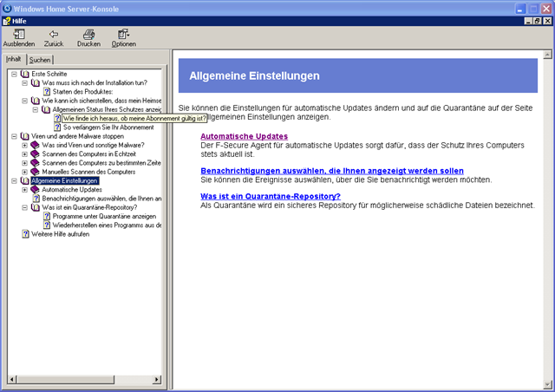555x392 pixels.
Task: Switch to the Suchen tab
Action: (40, 60)
